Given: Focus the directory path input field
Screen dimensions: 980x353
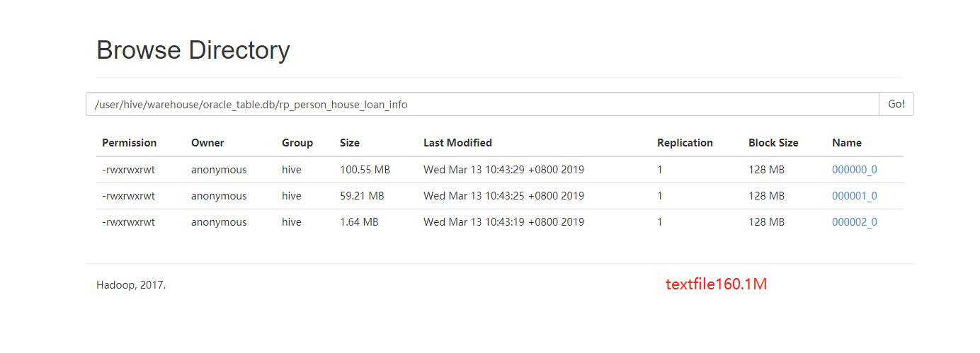Looking at the screenshot, I should (x=482, y=104).
